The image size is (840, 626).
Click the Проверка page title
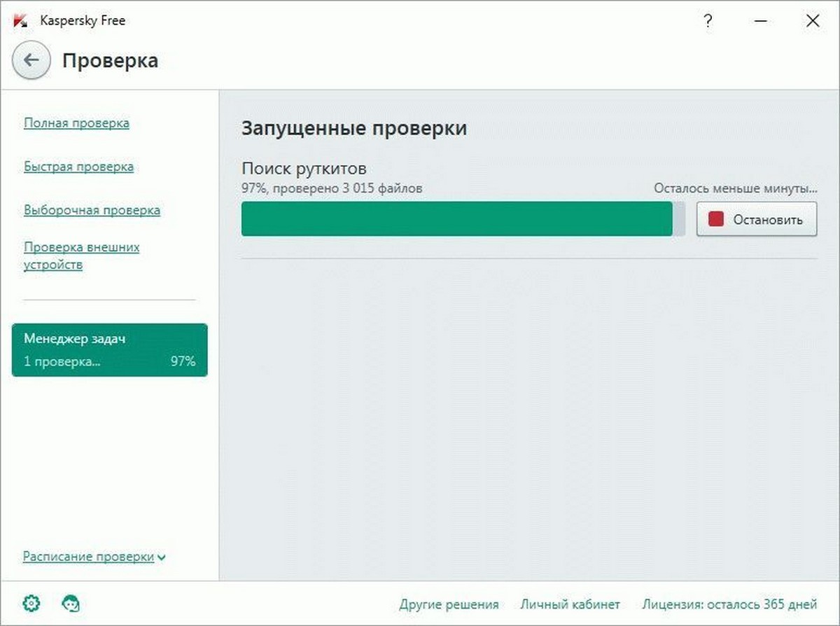110,61
